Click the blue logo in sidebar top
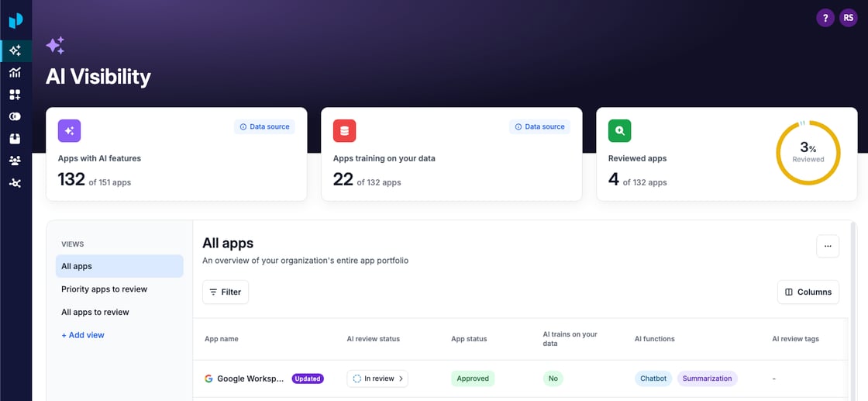The width and height of the screenshot is (868, 401). pyautogui.click(x=15, y=21)
